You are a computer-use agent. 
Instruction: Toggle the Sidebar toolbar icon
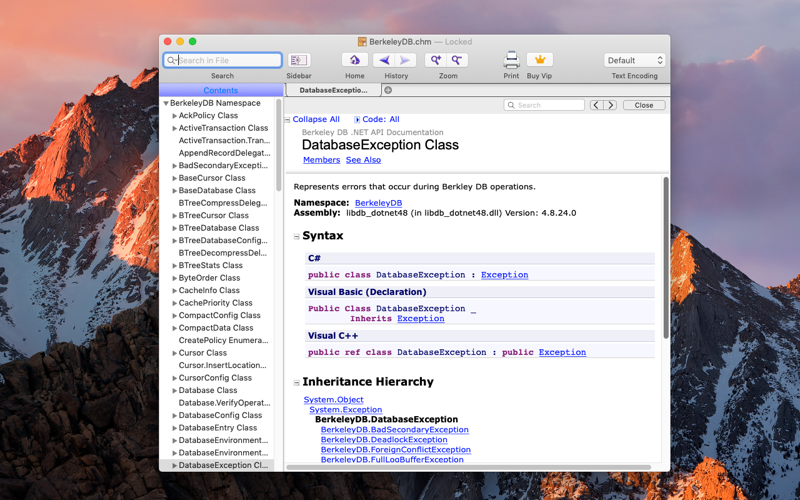pyautogui.click(x=298, y=60)
